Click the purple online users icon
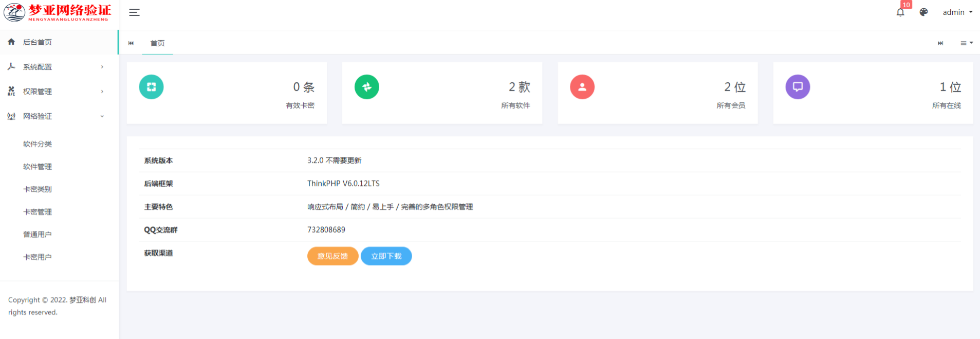 click(x=797, y=87)
